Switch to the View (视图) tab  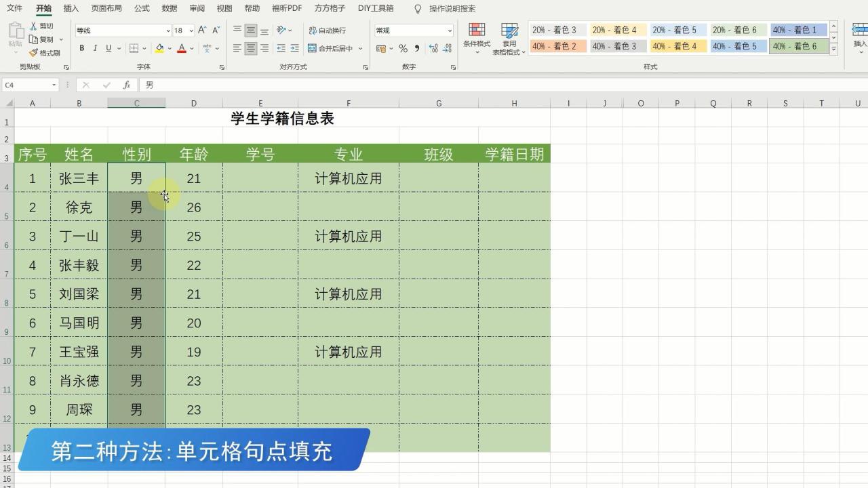[224, 8]
